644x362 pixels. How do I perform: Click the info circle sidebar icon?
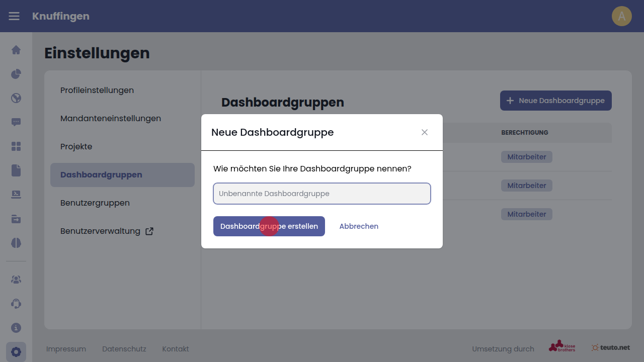(16, 328)
